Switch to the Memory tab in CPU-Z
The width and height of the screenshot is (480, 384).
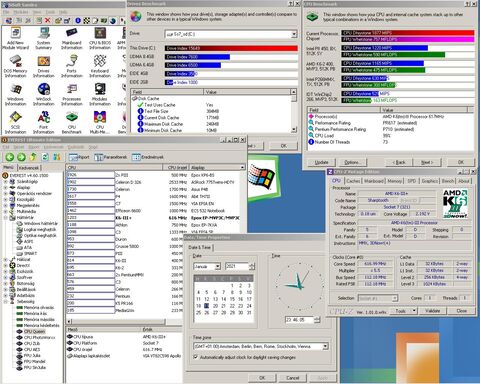coord(394,181)
